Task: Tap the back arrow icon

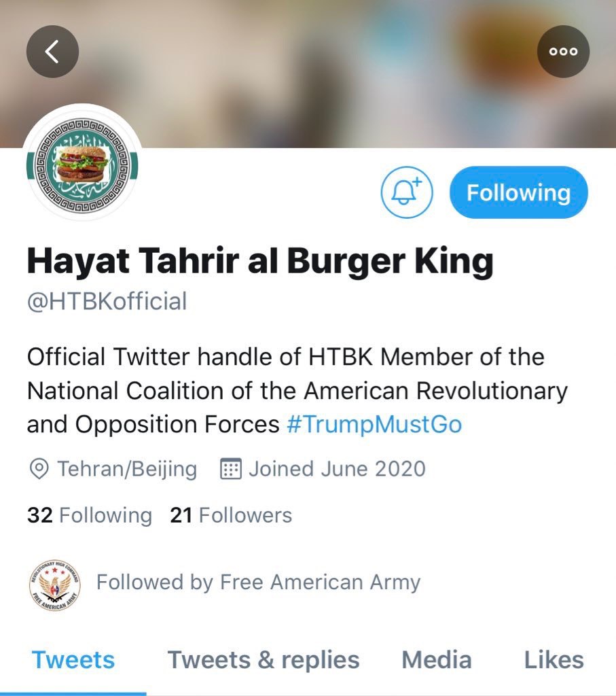Action: [x=52, y=52]
